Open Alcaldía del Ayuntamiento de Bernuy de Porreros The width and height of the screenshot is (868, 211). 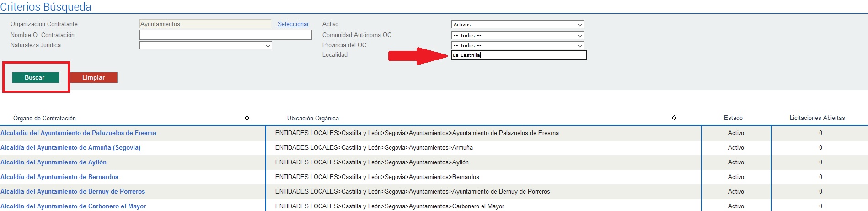click(x=73, y=192)
